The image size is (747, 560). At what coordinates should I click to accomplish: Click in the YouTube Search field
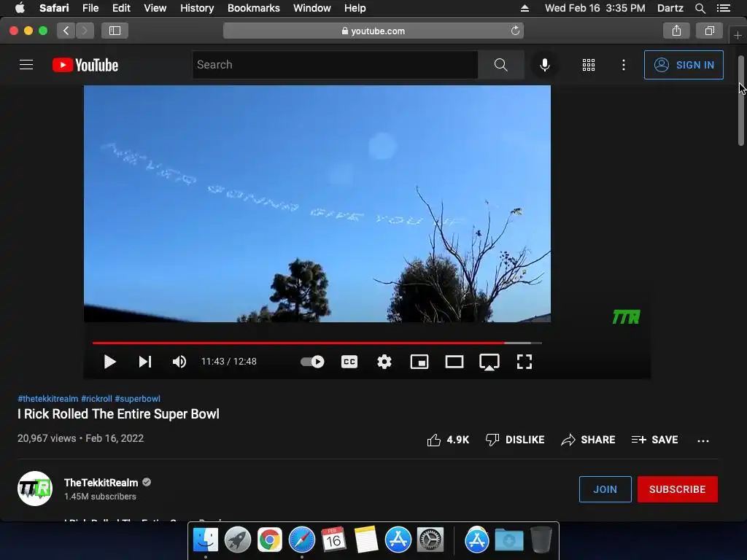tap(336, 65)
